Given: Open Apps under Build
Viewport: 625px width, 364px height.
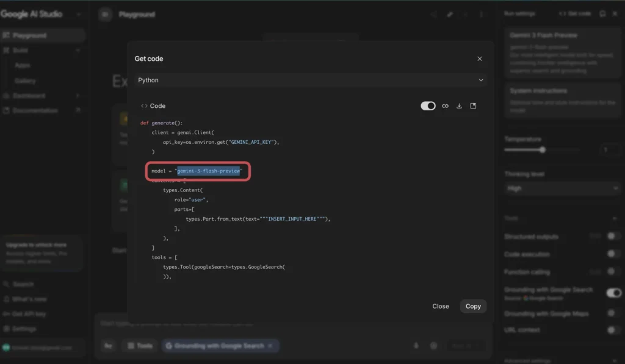Looking at the screenshot, I should [23, 65].
